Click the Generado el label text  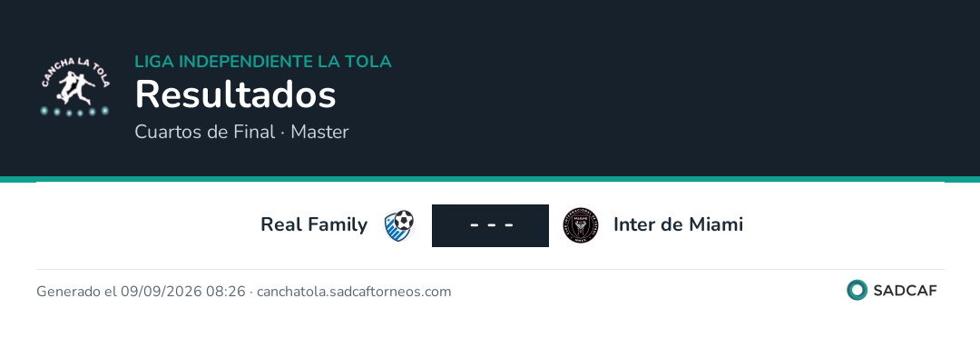[77, 292]
